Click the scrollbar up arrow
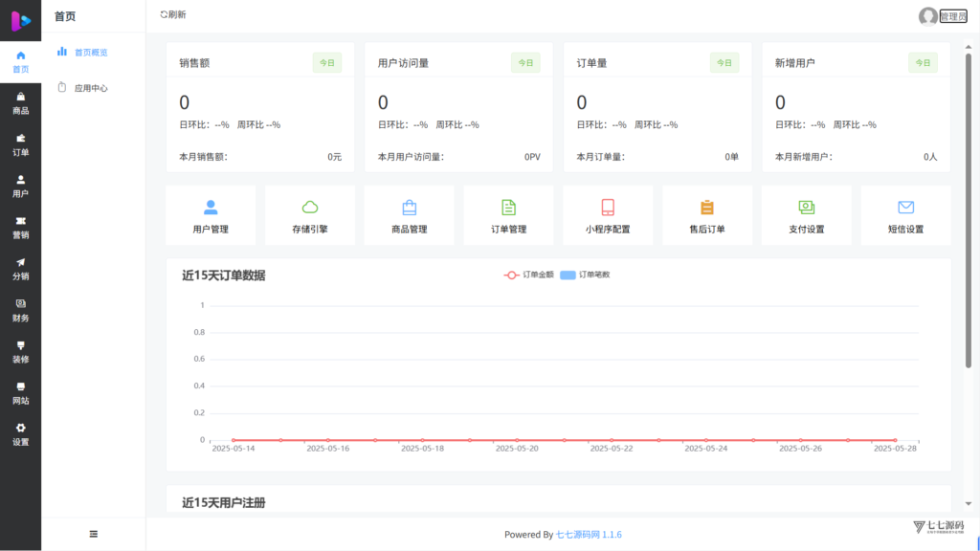This screenshot has height=551, width=980. click(x=969, y=47)
